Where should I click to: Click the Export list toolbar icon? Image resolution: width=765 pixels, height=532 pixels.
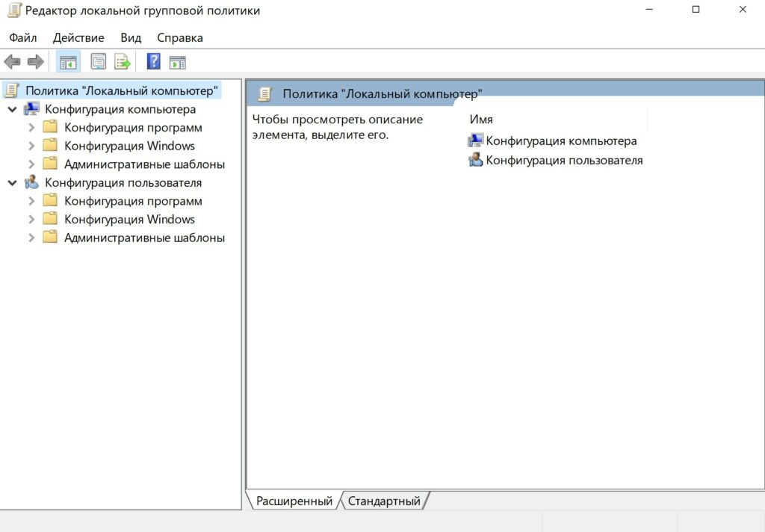click(123, 62)
